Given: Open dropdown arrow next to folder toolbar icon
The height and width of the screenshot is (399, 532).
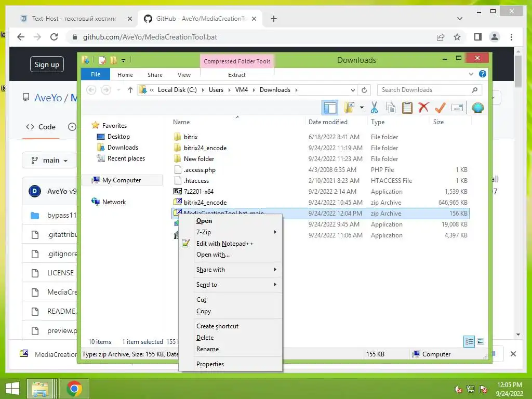Looking at the screenshot, I should click(x=362, y=108).
